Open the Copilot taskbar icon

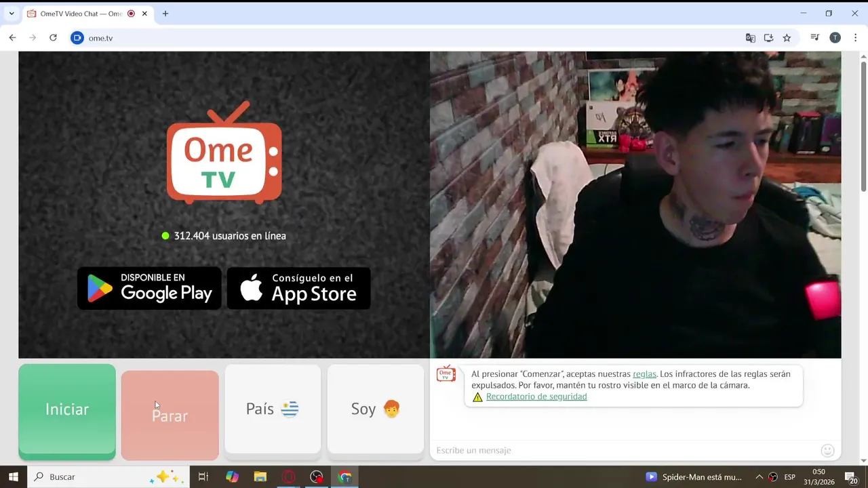(x=232, y=477)
